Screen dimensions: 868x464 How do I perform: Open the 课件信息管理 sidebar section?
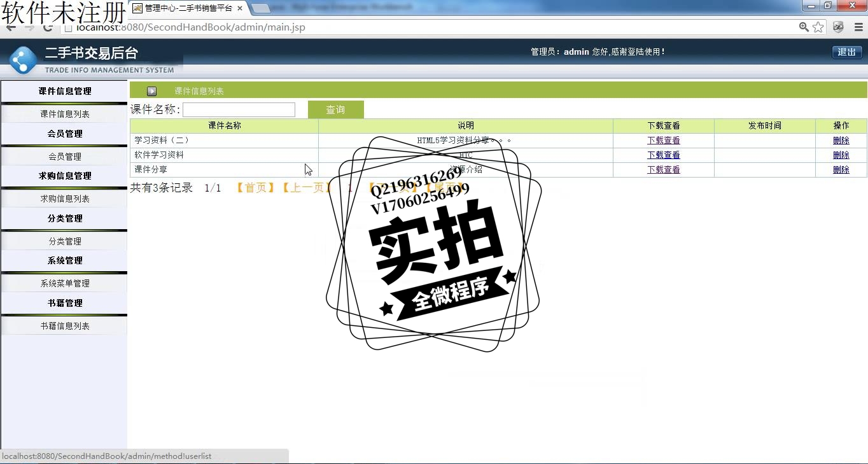click(x=64, y=91)
